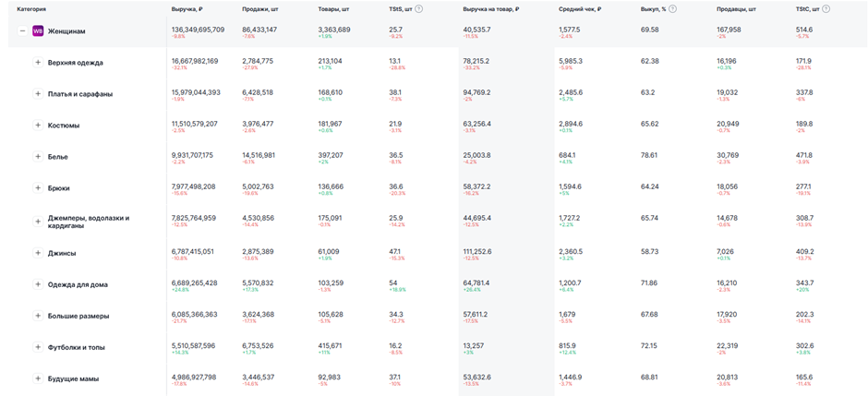The image size is (868, 396).
Task: Expand the Футболки и топы category
Action: [x=38, y=347]
